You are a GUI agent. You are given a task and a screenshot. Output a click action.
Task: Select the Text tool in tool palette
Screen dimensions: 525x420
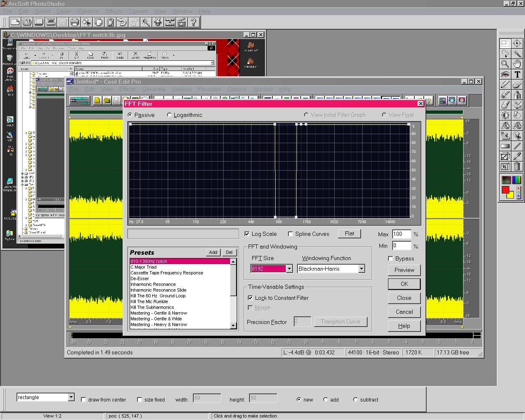click(x=517, y=74)
